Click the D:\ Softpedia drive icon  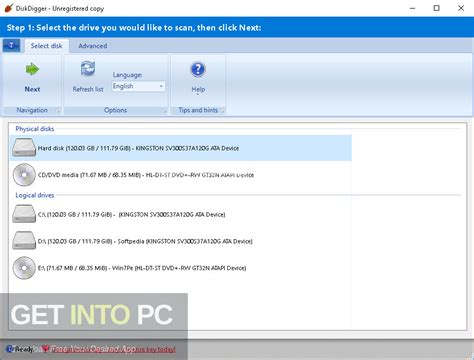pyautogui.click(x=24, y=241)
